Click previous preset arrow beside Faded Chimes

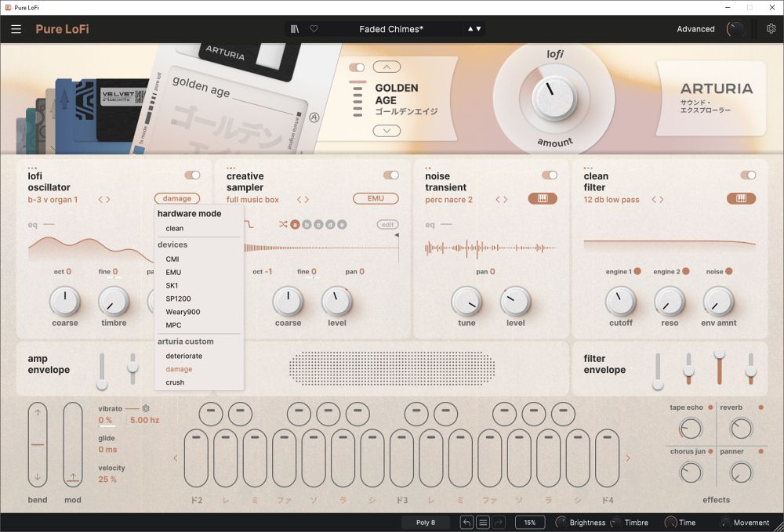[x=470, y=29]
